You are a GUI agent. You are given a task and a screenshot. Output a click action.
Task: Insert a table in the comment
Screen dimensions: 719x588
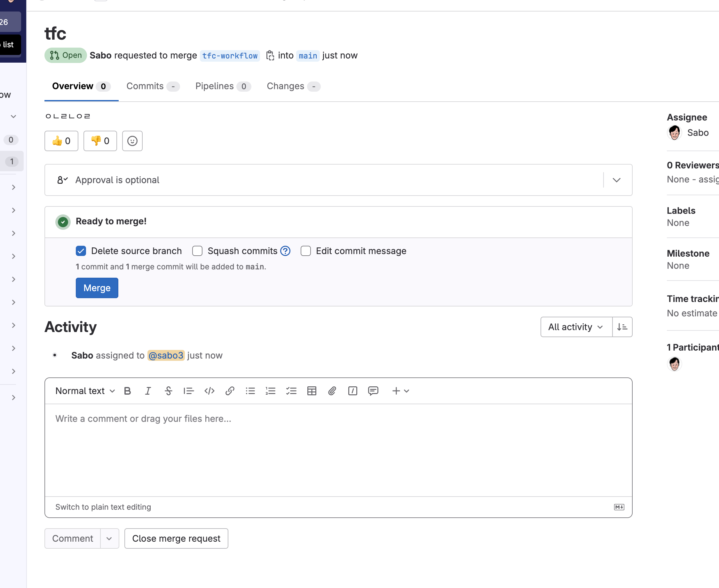coord(312,391)
